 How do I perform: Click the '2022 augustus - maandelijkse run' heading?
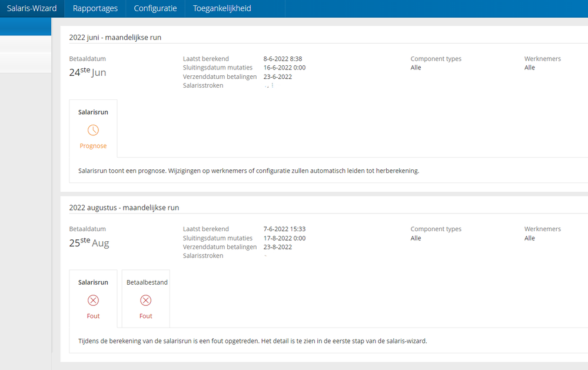(124, 208)
